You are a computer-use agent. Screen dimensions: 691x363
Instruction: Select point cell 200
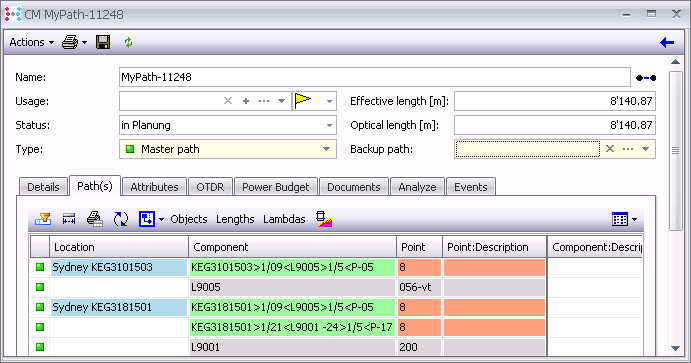pos(419,347)
